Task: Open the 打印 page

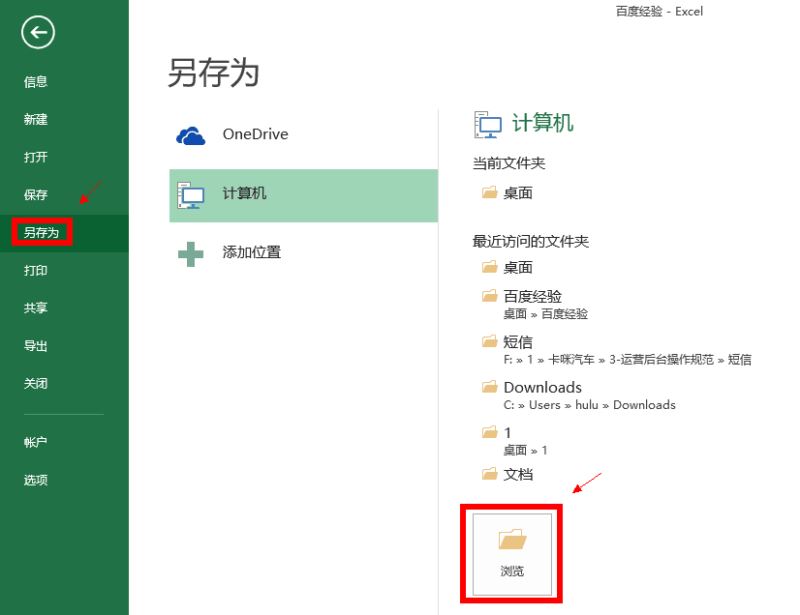Action: pyautogui.click(x=36, y=271)
